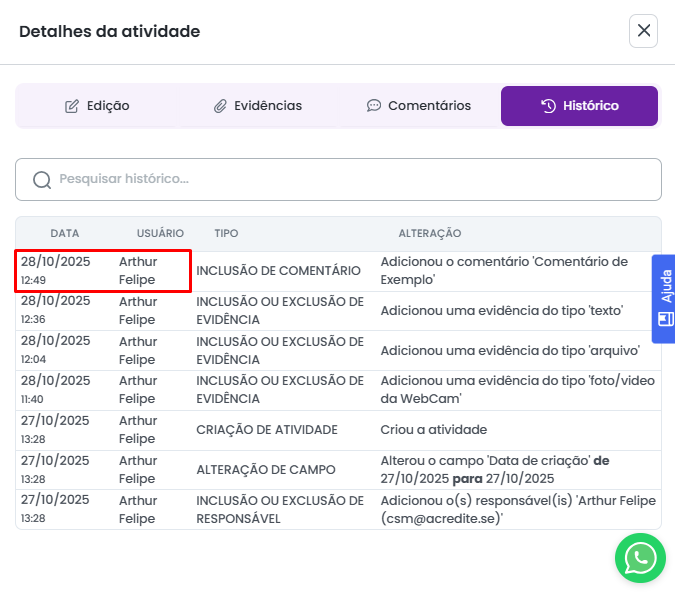Select the CRIAÇÃO DE ATIVIDADE history row
This screenshot has width=675, height=596.
coord(266,430)
